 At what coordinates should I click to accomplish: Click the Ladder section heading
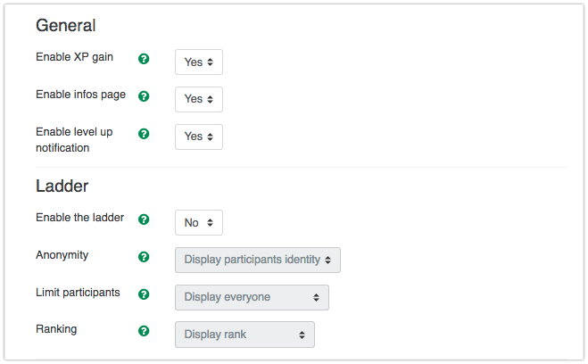pyautogui.click(x=62, y=186)
